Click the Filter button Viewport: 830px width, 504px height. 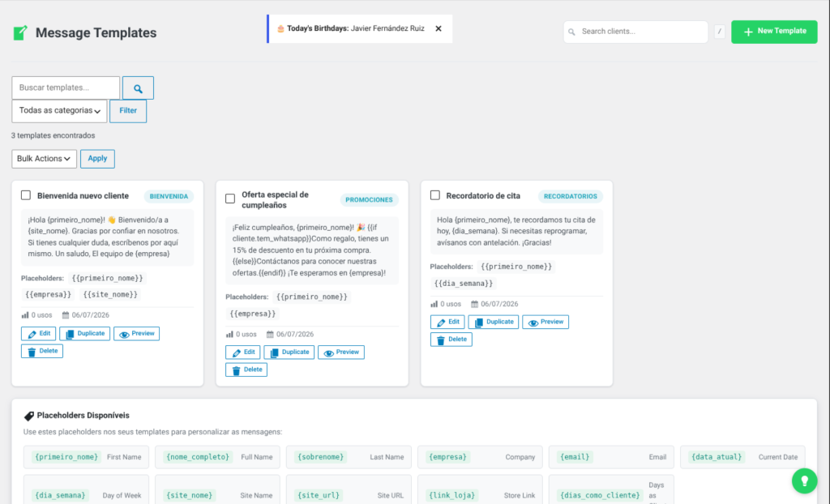128,111
